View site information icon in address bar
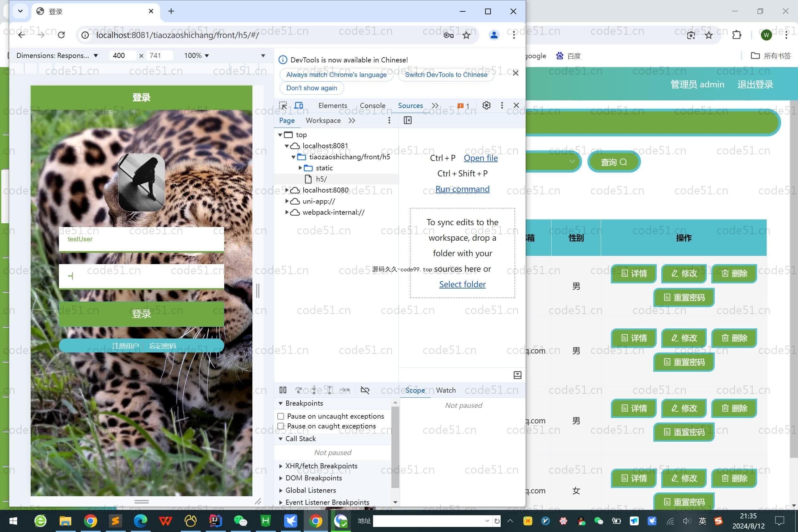Viewport: 798px width, 532px height. [85, 35]
